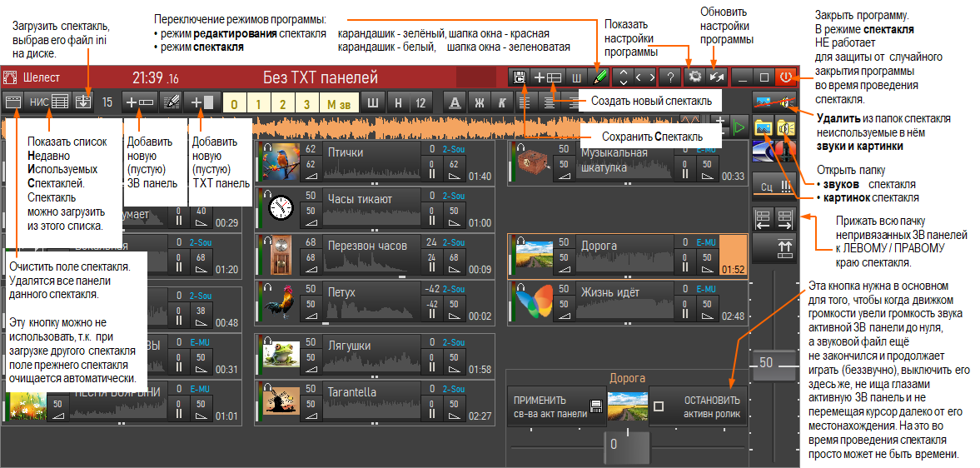
Task: Refresh program settings with arrows icon
Action: 715,77
